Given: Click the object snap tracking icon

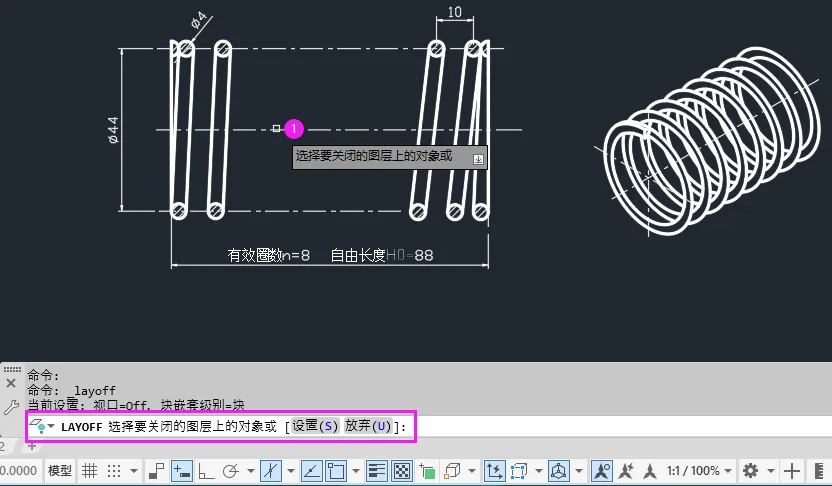Looking at the screenshot, I should [311, 471].
